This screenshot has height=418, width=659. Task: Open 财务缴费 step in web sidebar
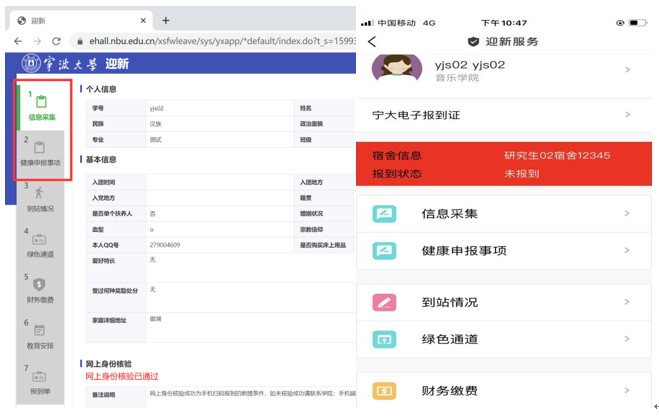point(40,291)
